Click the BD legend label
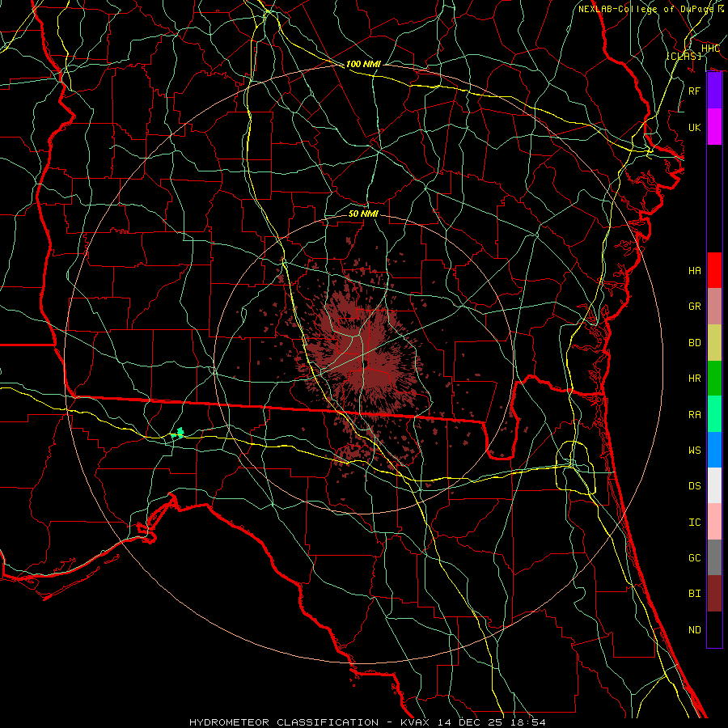Image resolution: width=728 pixels, height=728 pixels. click(x=695, y=343)
